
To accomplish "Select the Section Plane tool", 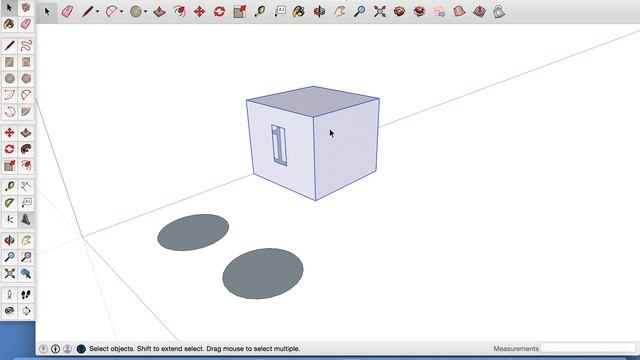I will pos(26,311).
